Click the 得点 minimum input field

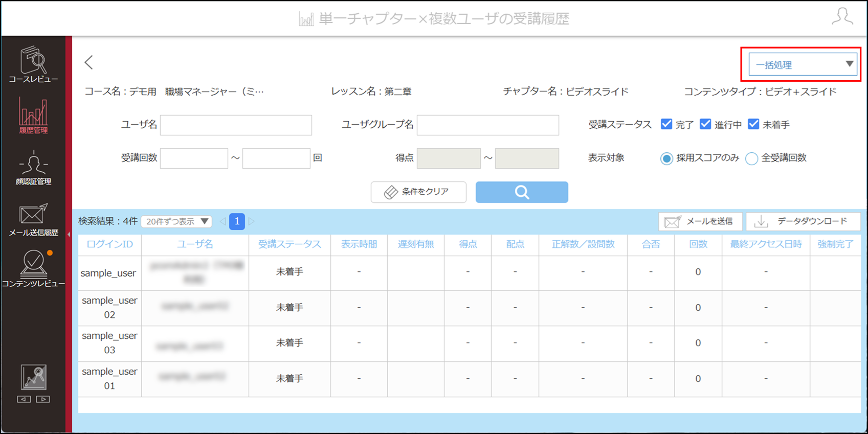pos(449,158)
